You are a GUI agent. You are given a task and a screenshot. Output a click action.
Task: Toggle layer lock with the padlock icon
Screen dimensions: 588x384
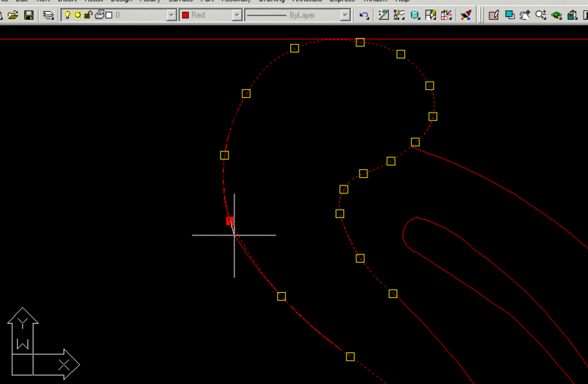pyautogui.click(x=88, y=15)
